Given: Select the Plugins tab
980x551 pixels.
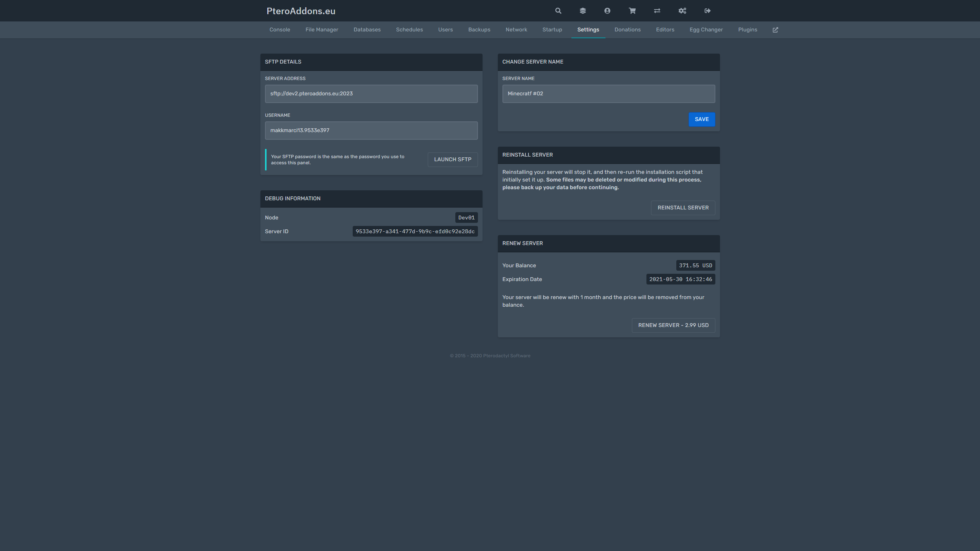Looking at the screenshot, I should (x=748, y=30).
